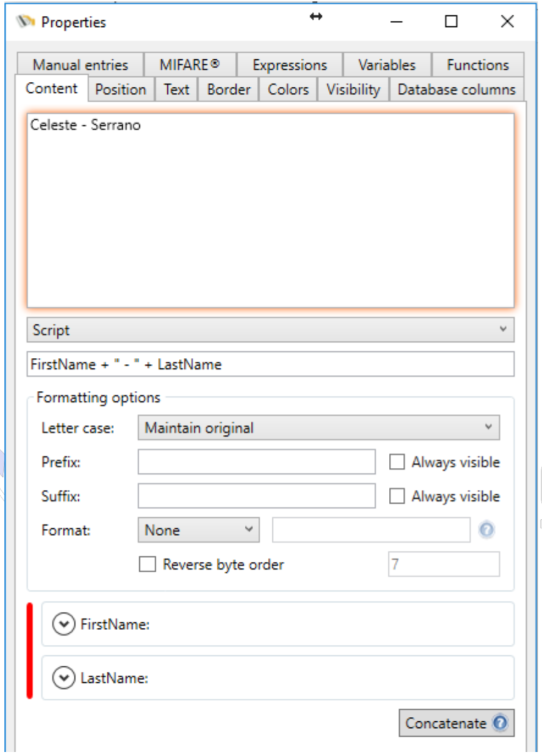Open the Format None dropdown

tap(198, 530)
